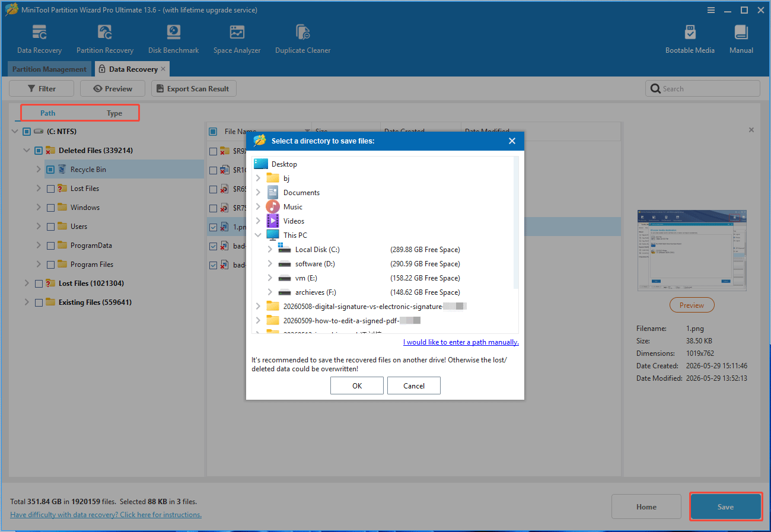This screenshot has height=532, width=771.
Task: Open the Bootable Media icon
Action: tap(690, 33)
